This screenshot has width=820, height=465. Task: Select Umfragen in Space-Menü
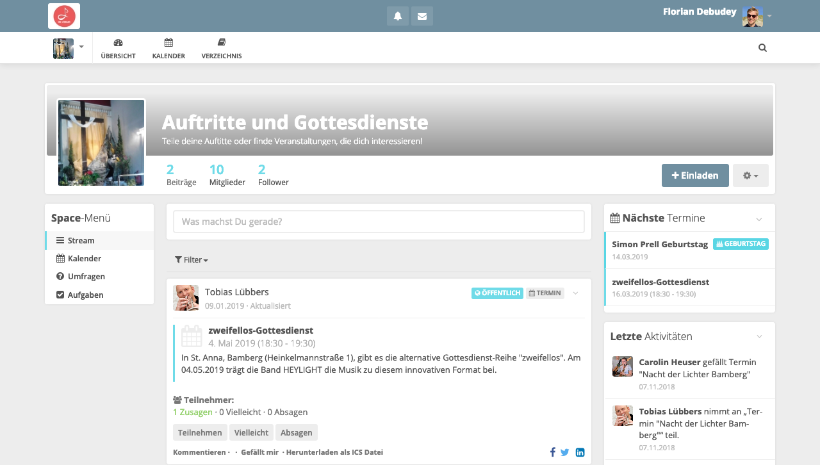[99, 276]
